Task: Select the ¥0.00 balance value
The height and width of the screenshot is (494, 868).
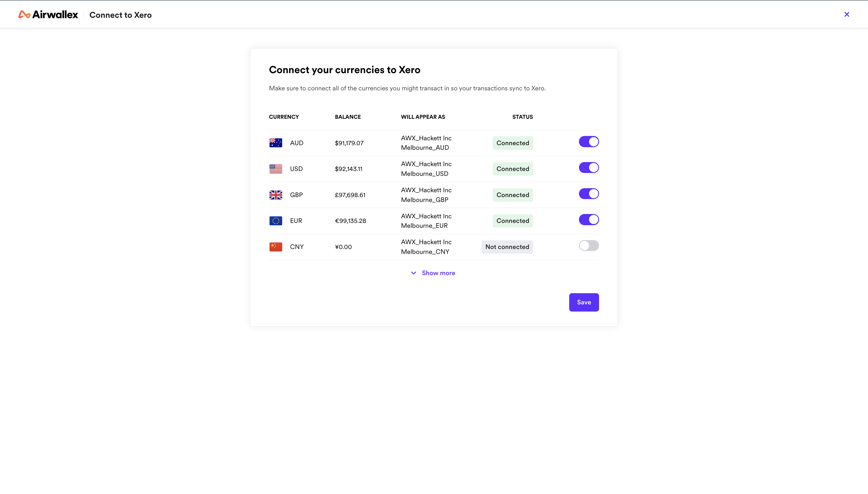Action: click(343, 247)
